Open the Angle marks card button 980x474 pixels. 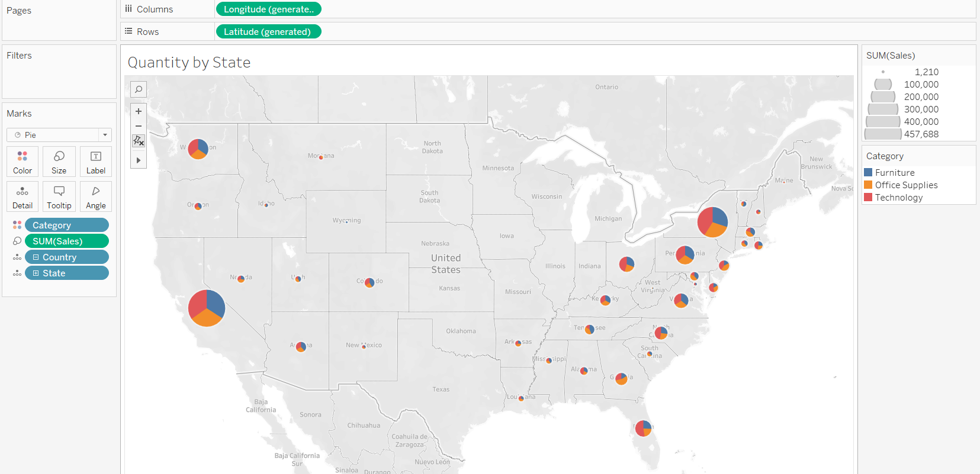tap(96, 196)
